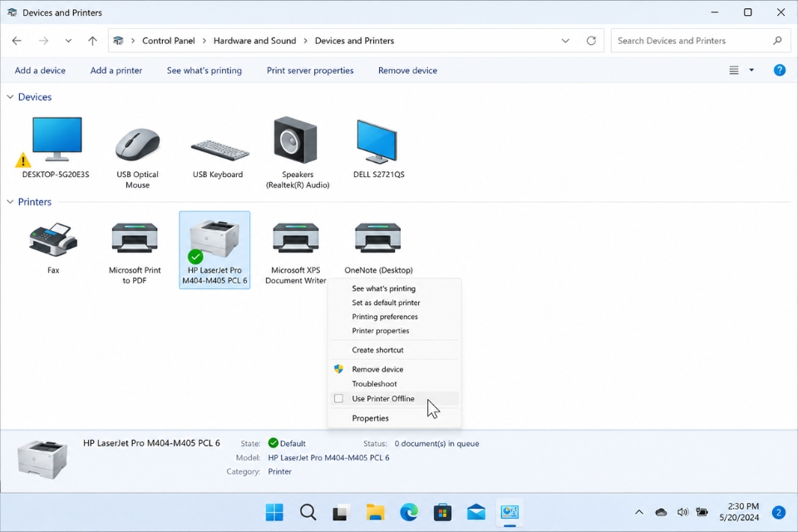Viewport: 798px width, 532px height.
Task: Click the battery icon in system tray
Action: pos(702,512)
